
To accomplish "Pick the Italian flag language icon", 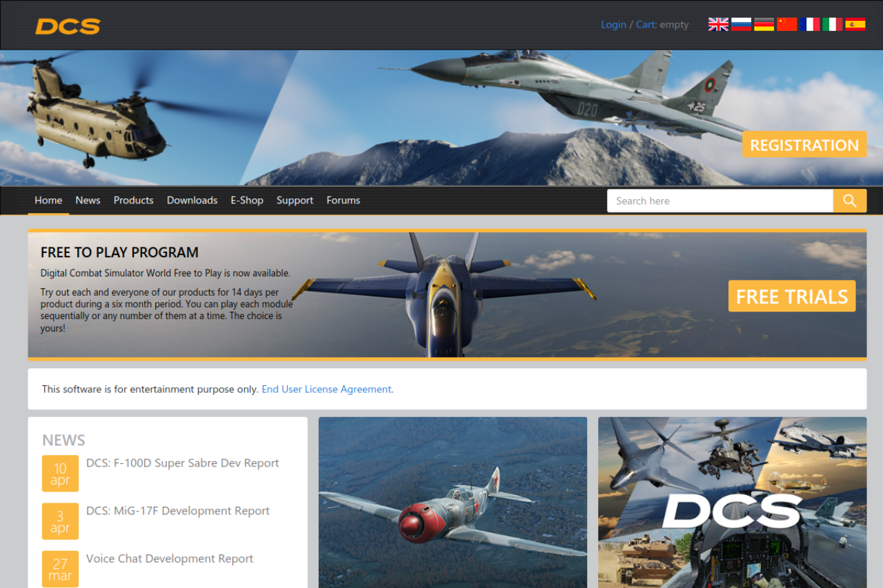I will pos(832,25).
